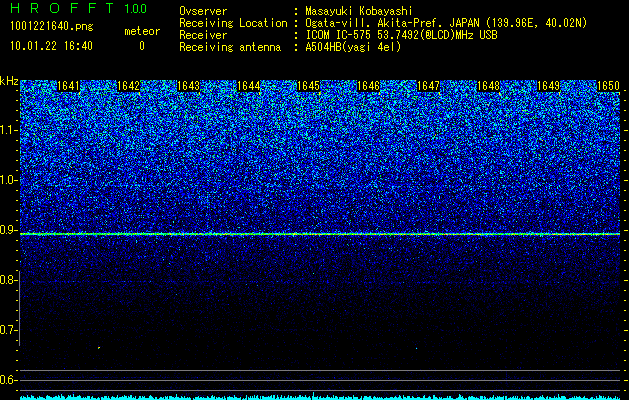Screen dimensions: 629x400
Task: Click the 1650 time marker
Action: point(609,86)
